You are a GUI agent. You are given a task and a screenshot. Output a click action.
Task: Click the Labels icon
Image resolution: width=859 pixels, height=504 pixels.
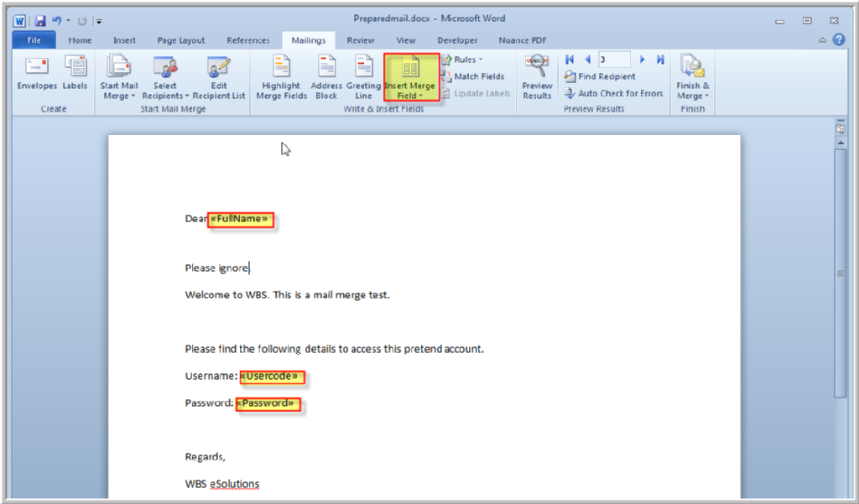pos(75,67)
